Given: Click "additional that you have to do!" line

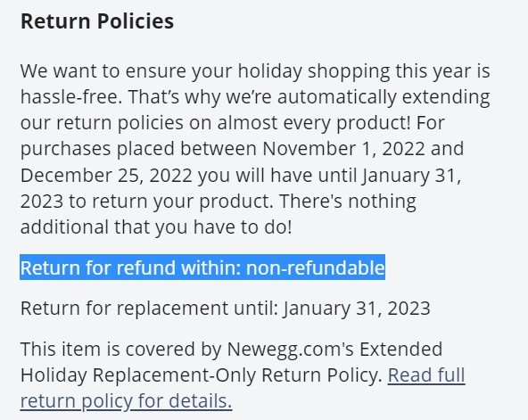Looking at the screenshot, I should (x=156, y=226).
